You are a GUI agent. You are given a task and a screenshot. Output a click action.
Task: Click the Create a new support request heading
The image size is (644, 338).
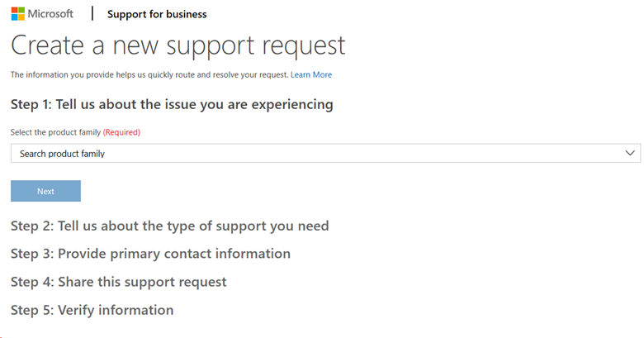pos(178,45)
